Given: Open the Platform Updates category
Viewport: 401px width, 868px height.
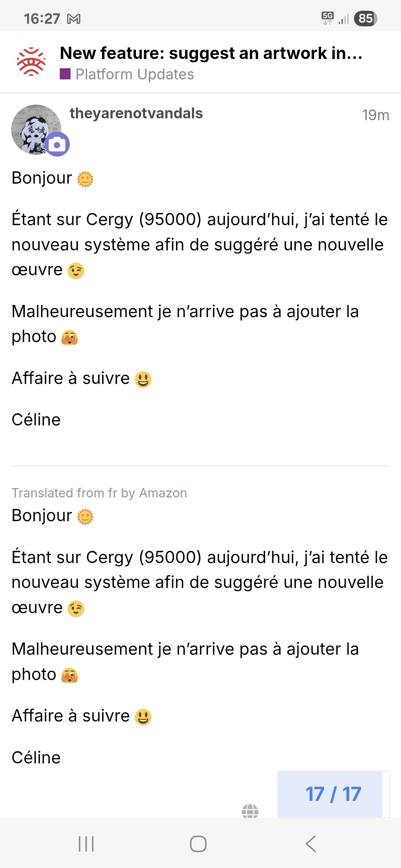Looking at the screenshot, I should (x=134, y=74).
